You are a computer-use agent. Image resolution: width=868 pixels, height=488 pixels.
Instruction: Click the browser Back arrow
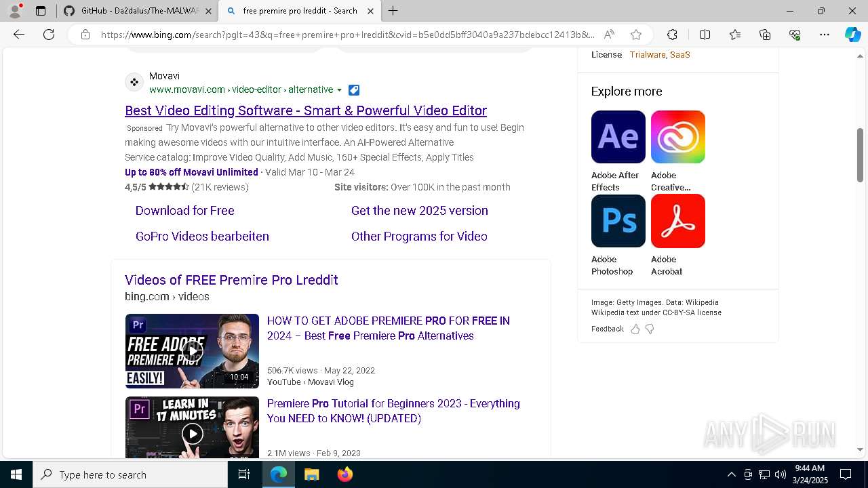tap(19, 35)
